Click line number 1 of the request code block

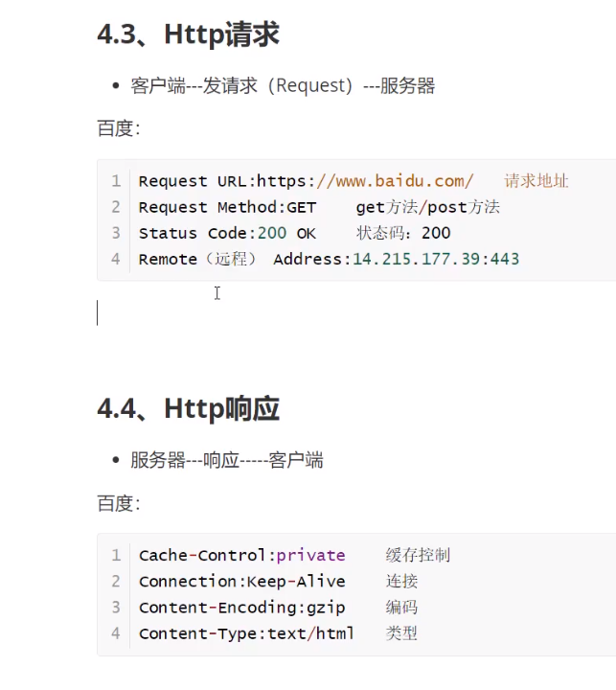coord(116,181)
